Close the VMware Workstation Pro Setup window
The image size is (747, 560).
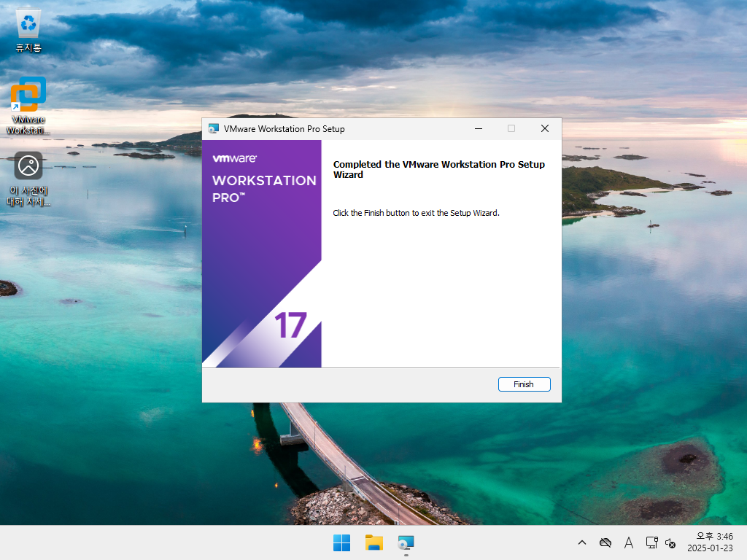point(545,128)
